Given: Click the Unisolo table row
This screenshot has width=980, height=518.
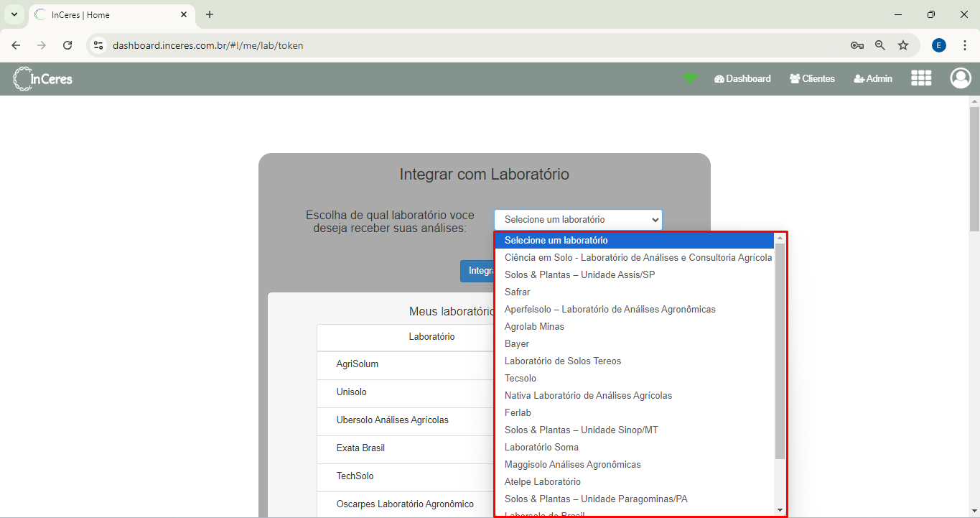Looking at the screenshot, I should coord(406,393).
